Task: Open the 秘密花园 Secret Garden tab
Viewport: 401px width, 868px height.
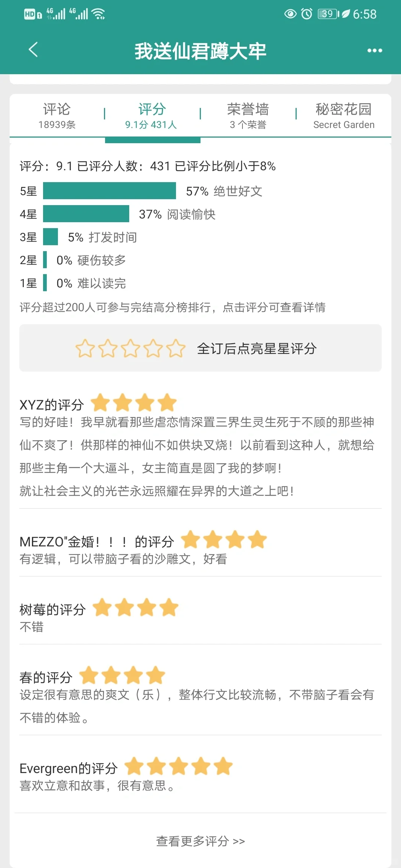Action: click(344, 116)
